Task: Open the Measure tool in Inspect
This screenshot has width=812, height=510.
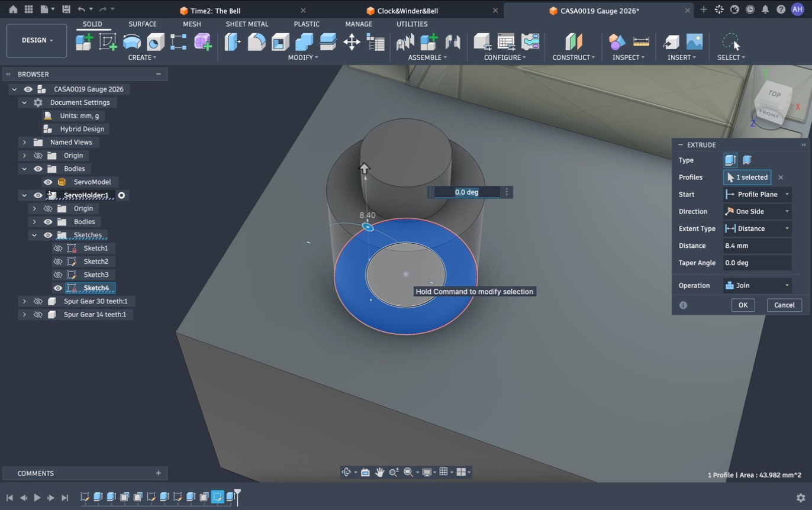Action: click(641, 42)
